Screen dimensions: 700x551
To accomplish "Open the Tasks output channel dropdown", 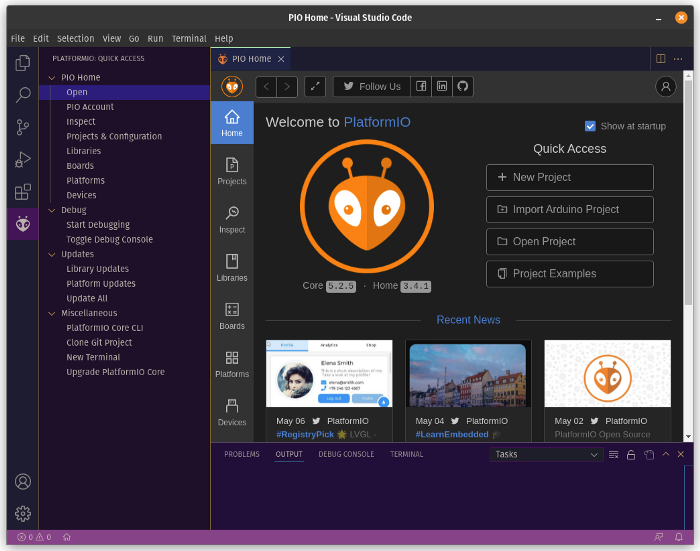I will coord(547,454).
